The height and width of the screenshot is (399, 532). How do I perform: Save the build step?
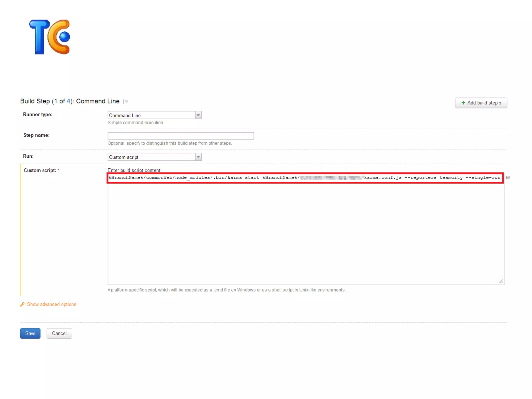point(30,333)
